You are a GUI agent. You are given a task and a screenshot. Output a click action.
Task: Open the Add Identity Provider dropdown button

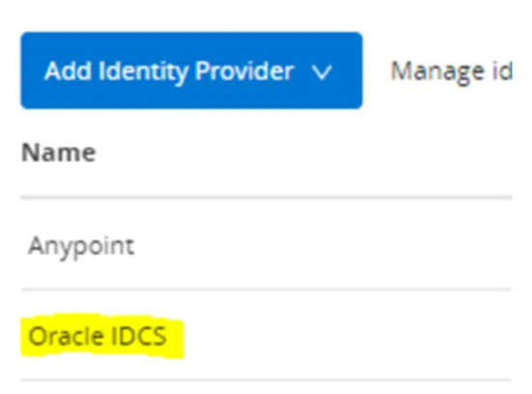pyautogui.click(x=191, y=70)
